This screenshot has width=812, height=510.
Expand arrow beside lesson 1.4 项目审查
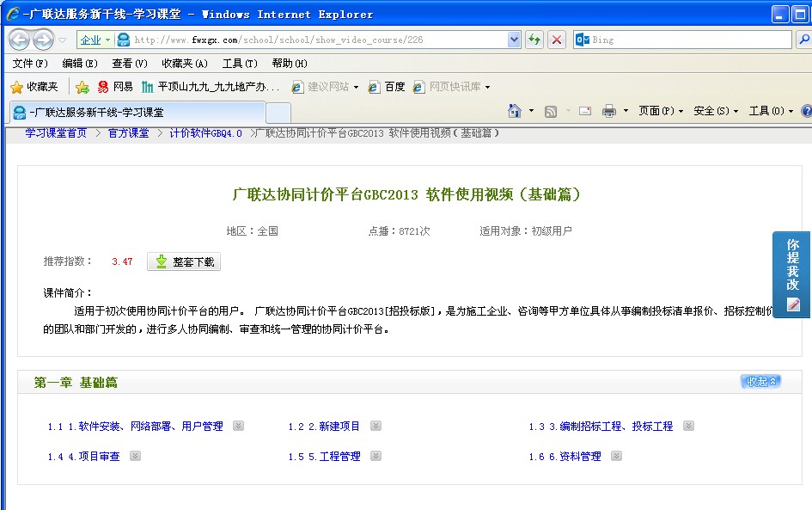(x=135, y=456)
